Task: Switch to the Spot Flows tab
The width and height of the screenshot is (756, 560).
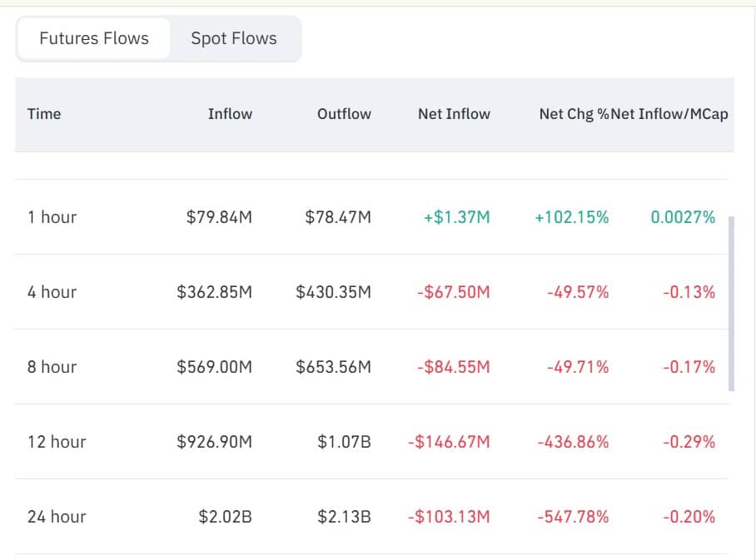Action: pos(234,38)
